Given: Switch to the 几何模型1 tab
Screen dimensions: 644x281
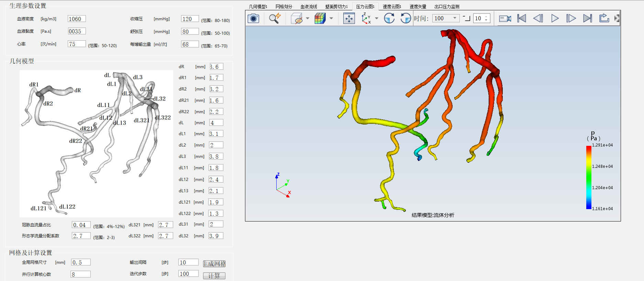Looking at the screenshot, I should (258, 7).
